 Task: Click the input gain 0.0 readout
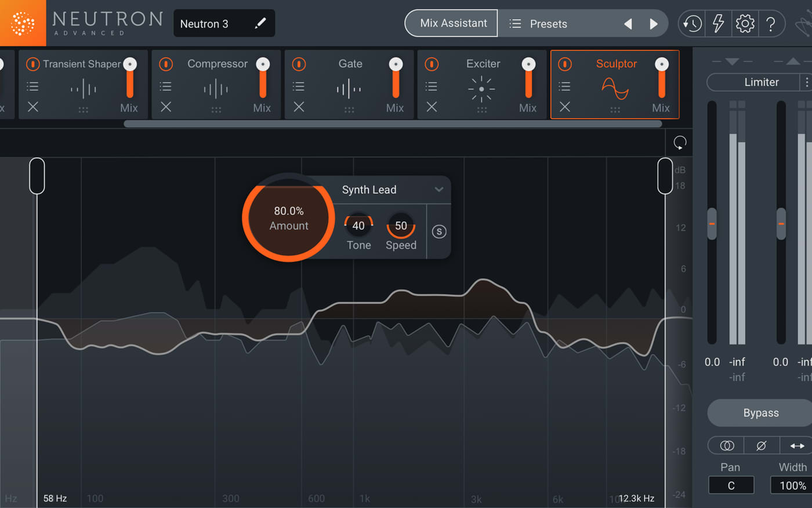click(712, 362)
